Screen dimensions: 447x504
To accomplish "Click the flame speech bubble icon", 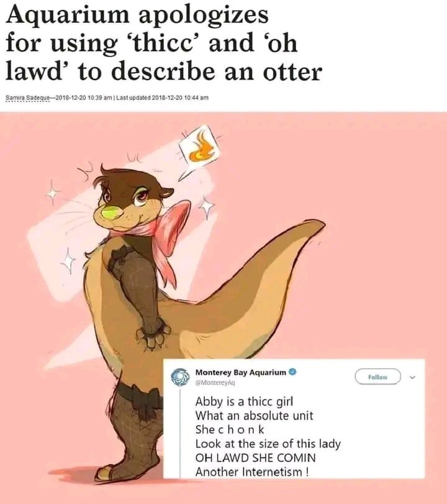I will pos(199,149).
